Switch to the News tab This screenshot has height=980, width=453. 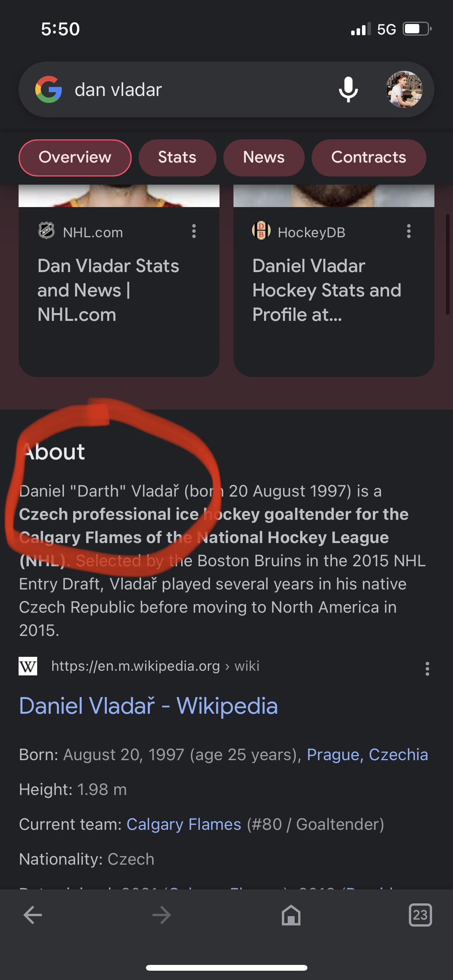(264, 158)
